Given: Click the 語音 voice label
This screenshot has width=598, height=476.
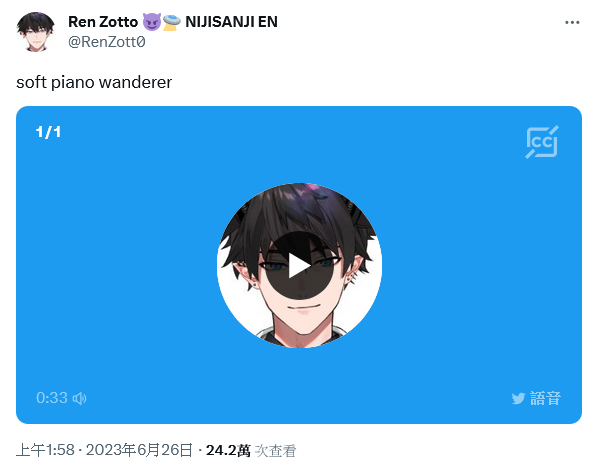Looking at the screenshot, I should [545, 398].
